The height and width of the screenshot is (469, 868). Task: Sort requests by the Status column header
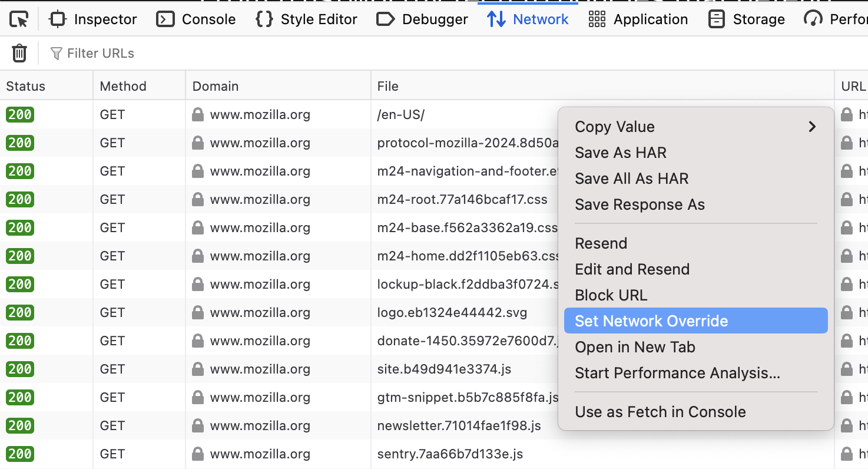pyautogui.click(x=26, y=86)
